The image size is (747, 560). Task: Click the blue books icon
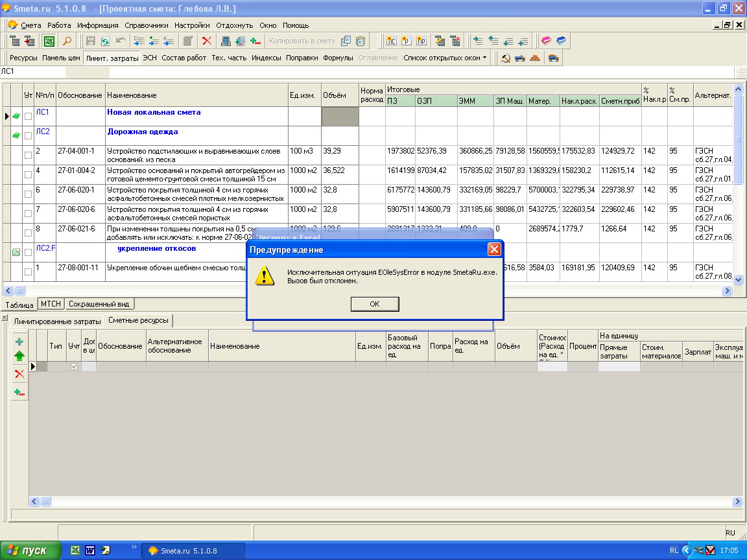[x=562, y=41]
